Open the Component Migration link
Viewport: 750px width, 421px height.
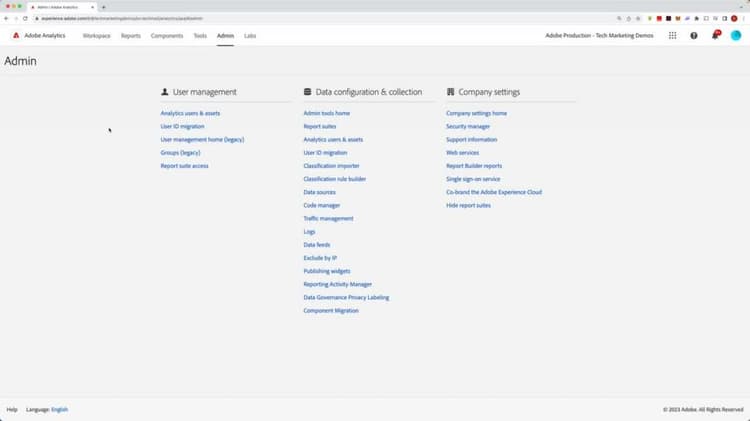tap(331, 310)
